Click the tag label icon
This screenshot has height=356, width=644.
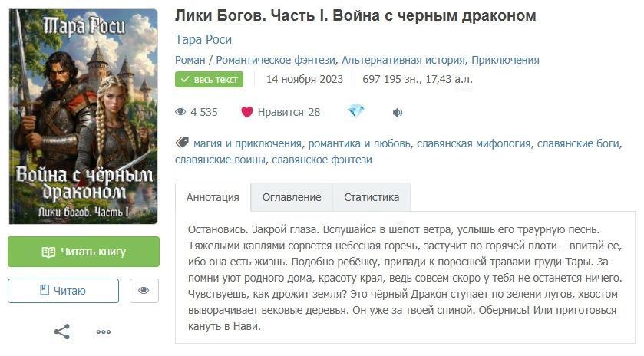tap(182, 143)
